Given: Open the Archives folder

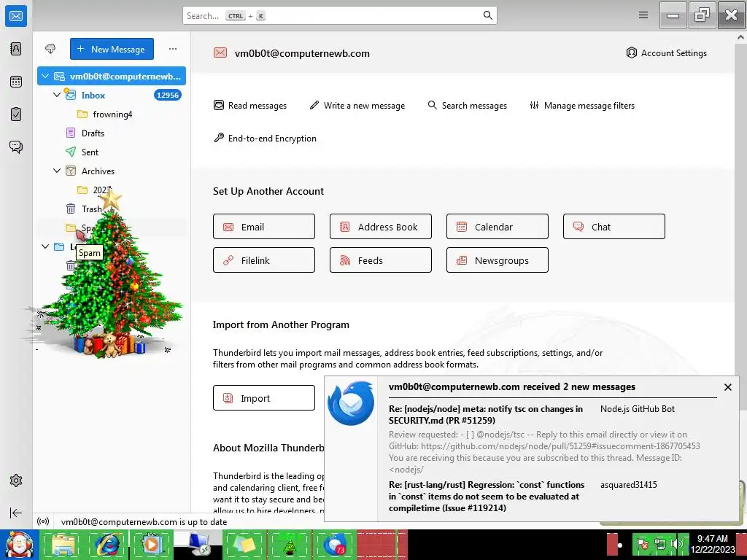Looking at the screenshot, I should click(98, 171).
